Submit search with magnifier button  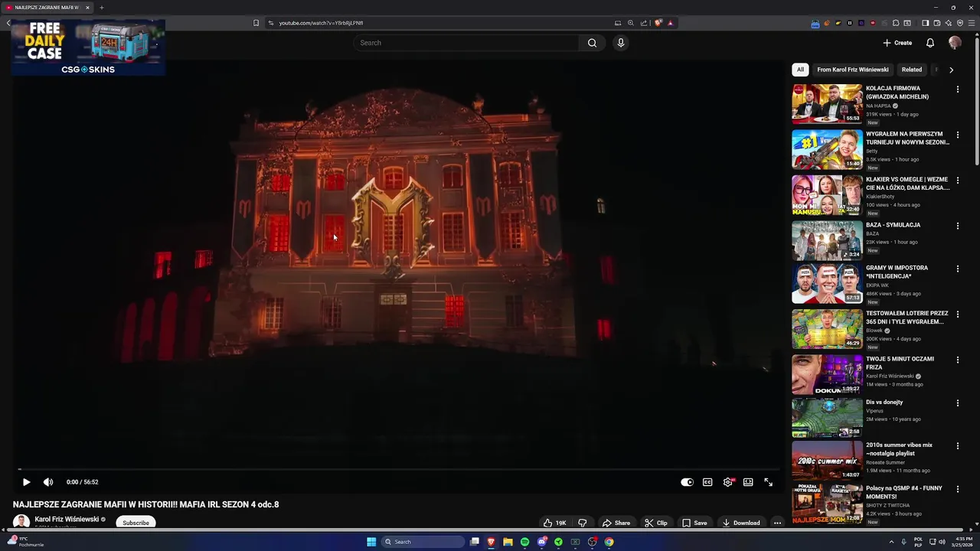coord(592,43)
